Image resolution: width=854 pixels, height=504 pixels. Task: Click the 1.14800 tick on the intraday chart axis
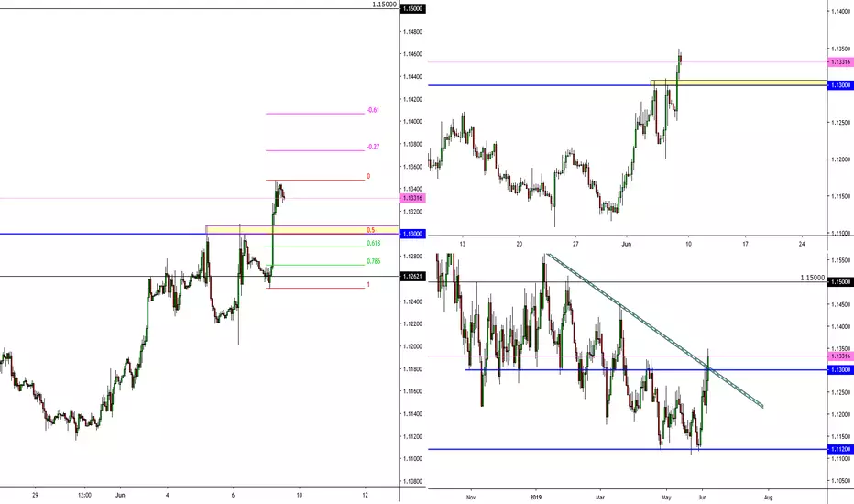tap(413, 32)
